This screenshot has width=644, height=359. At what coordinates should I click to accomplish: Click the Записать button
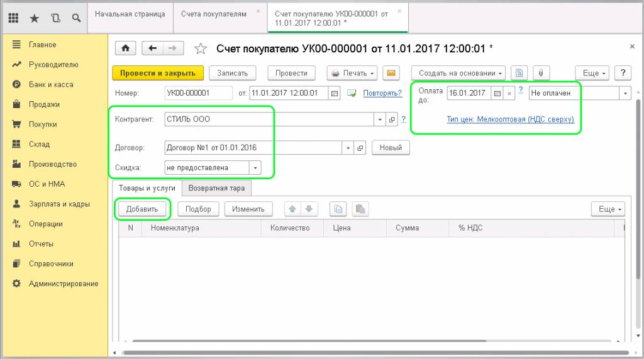[x=233, y=73]
